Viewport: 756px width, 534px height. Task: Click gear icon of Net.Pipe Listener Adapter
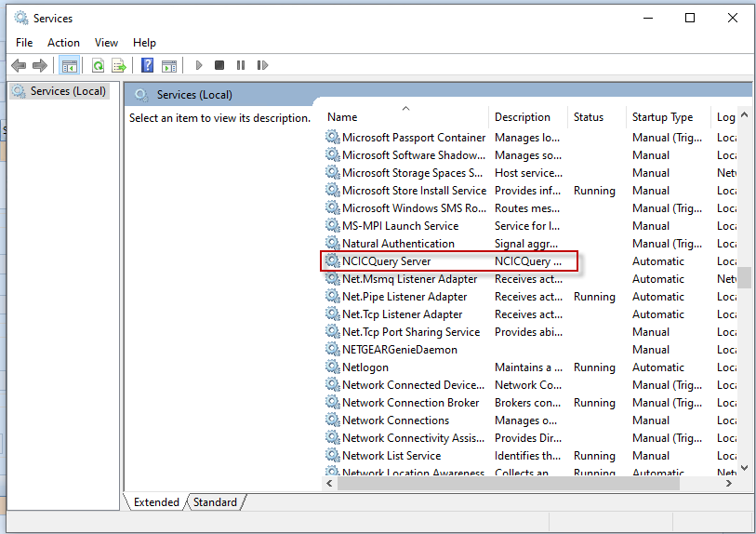coord(332,296)
